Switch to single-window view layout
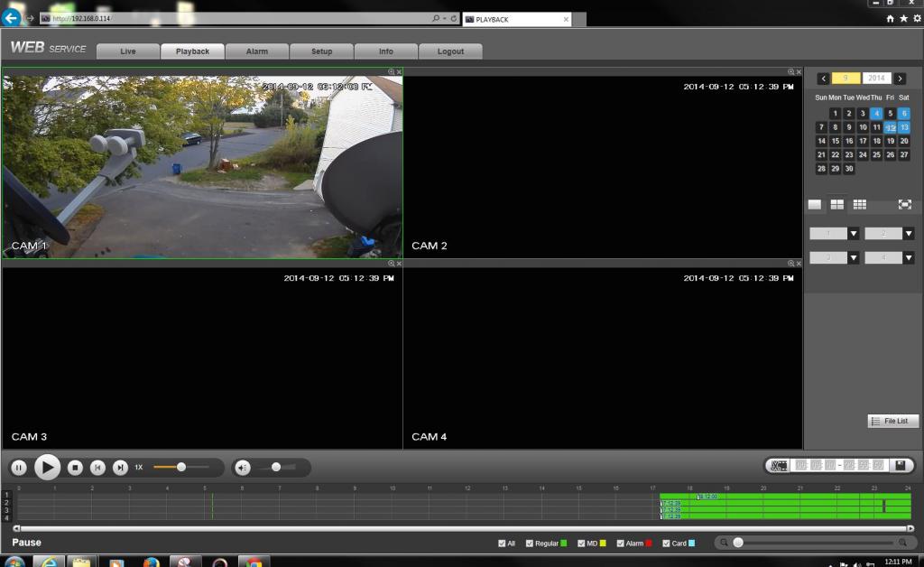This screenshot has width=924, height=567. pyautogui.click(x=815, y=205)
